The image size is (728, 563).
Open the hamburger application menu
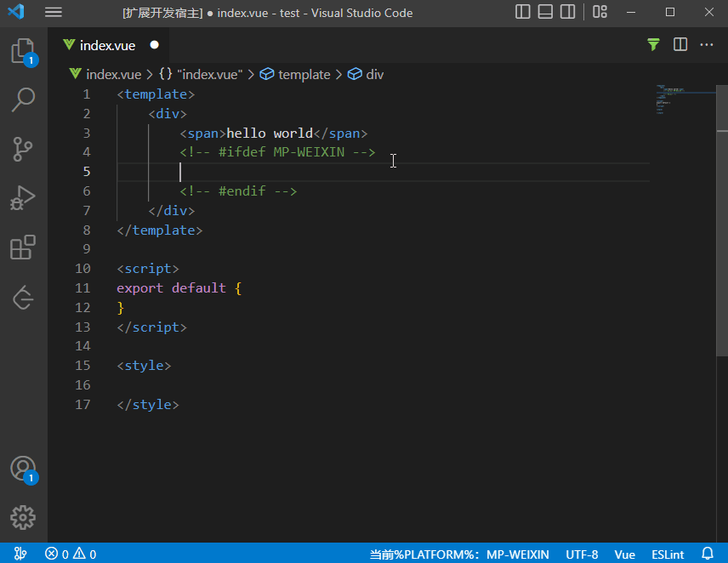tap(54, 13)
